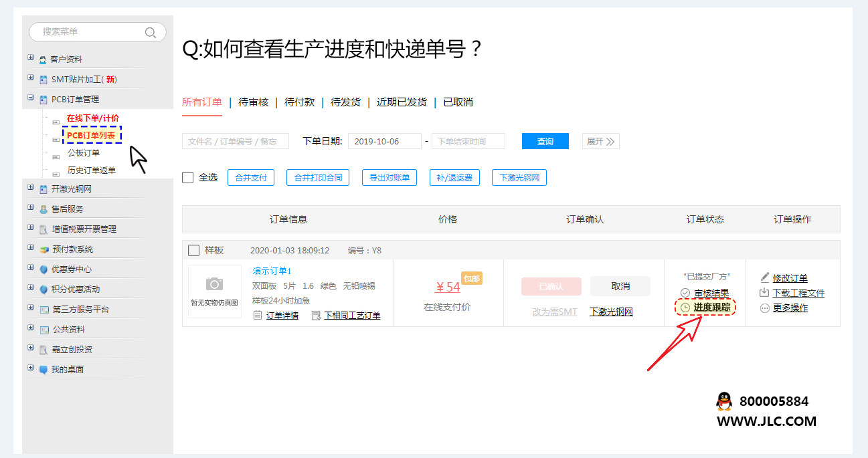The width and height of the screenshot is (868, 458).
Task: Check the 样板 order row checkbox
Action: pos(194,250)
